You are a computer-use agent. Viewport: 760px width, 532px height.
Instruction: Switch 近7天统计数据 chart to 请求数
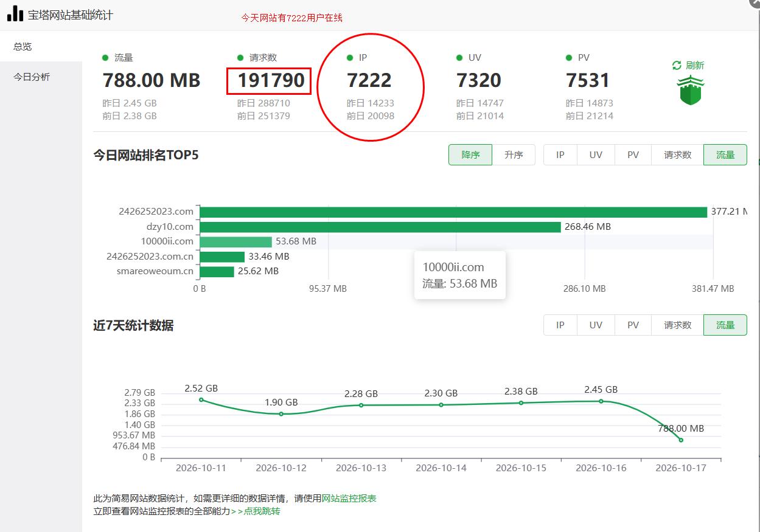678,325
